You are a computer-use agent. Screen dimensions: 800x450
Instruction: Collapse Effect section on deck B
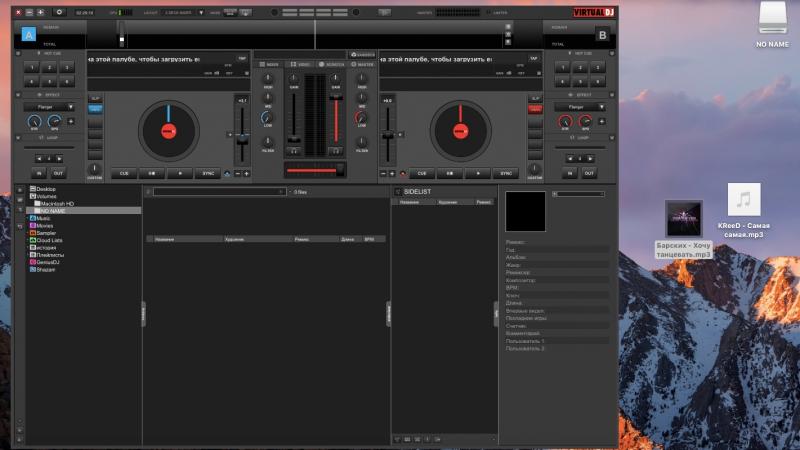tap(612, 95)
